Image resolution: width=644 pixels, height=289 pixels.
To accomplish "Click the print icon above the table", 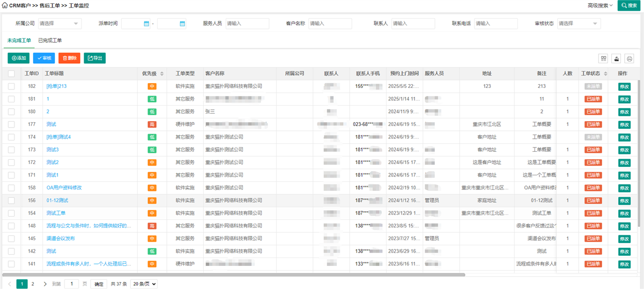I will click(630, 58).
